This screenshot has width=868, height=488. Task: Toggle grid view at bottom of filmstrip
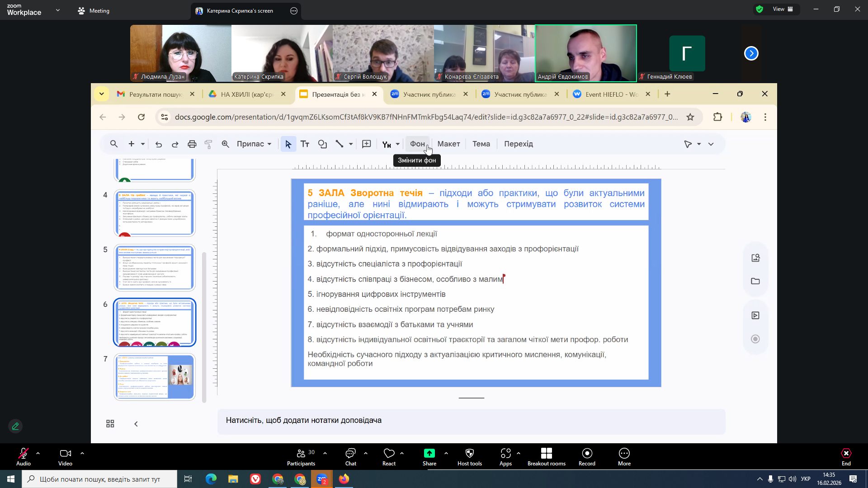[x=110, y=424]
